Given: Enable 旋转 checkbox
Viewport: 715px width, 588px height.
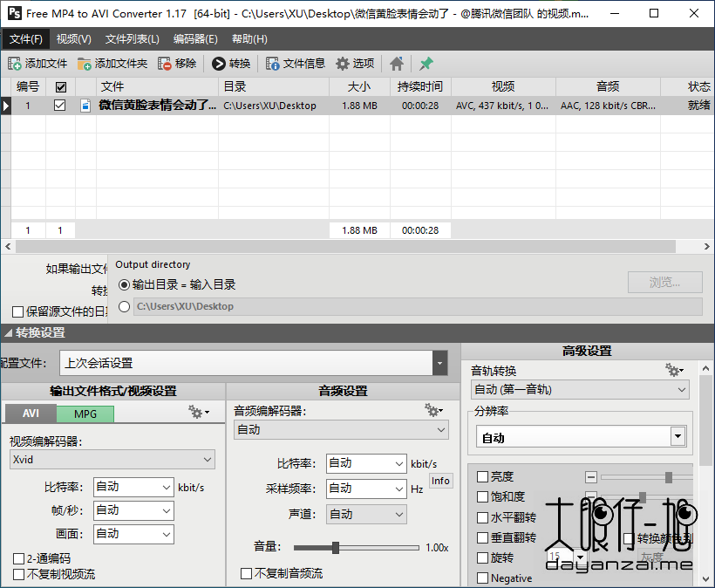Looking at the screenshot, I should (482, 557).
